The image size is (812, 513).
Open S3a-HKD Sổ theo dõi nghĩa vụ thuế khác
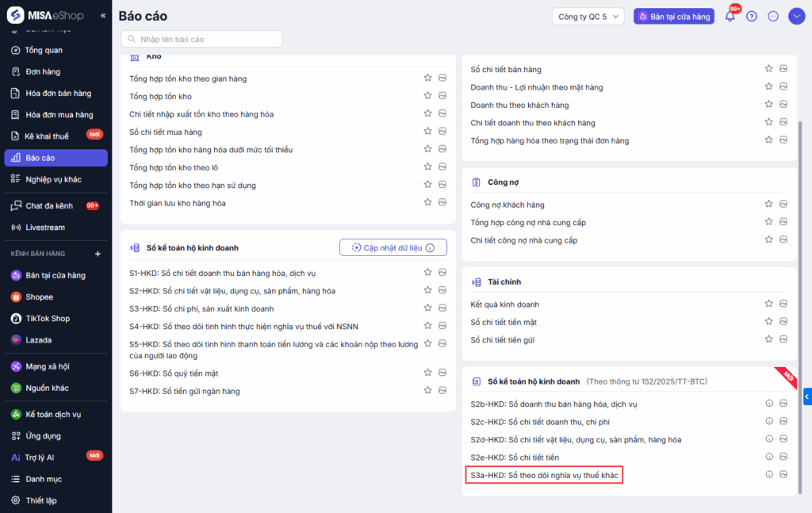pyautogui.click(x=544, y=475)
